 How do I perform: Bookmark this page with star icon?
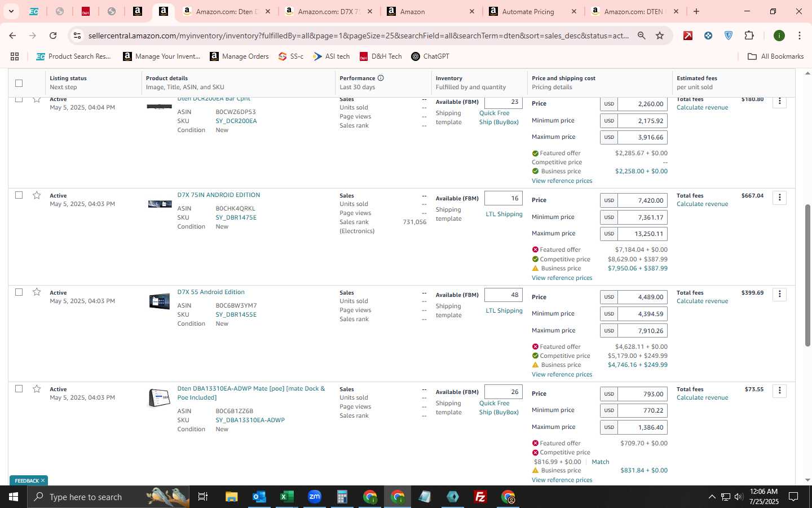tap(660, 36)
